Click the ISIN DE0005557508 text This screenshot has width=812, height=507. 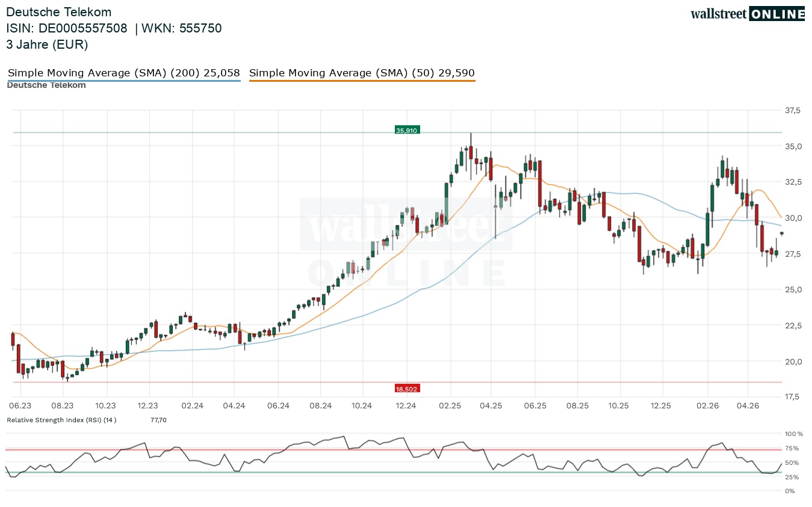(67, 28)
